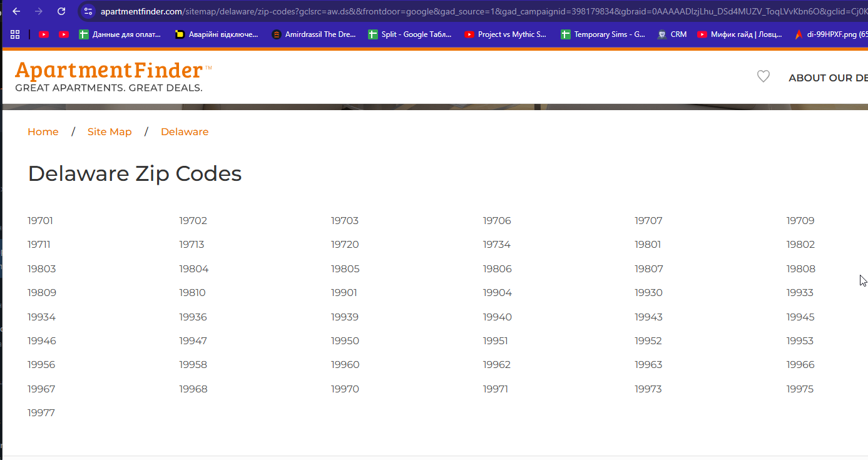Click the ApartmentFinder logo
The image size is (868, 460).
point(113,77)
